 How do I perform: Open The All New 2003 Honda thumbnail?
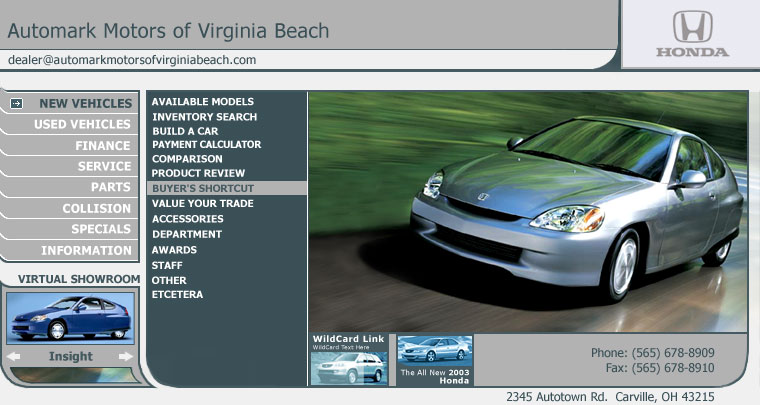[435, 360]
